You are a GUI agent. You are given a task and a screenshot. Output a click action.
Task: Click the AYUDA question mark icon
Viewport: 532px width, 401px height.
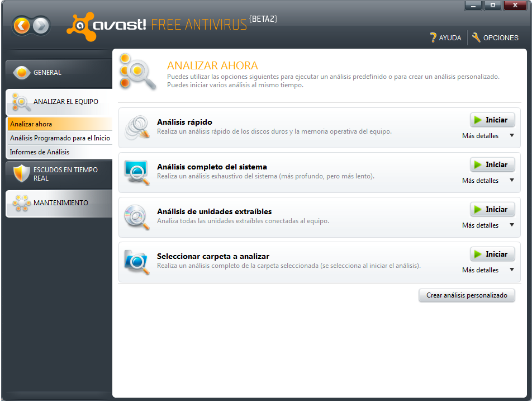click(433, 37)
